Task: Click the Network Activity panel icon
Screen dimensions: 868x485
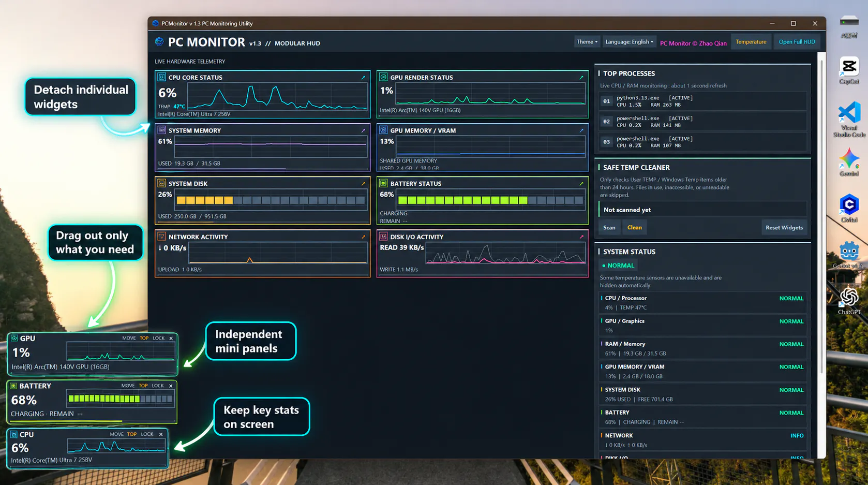Action: tap(161, 237)
